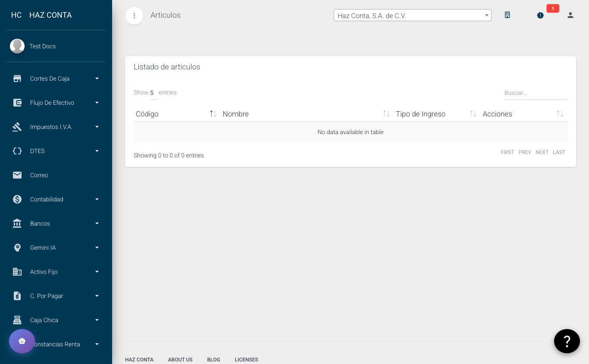Select the Activo Fijo building icon
Screen dimensions: 589x364
point(17,272)
